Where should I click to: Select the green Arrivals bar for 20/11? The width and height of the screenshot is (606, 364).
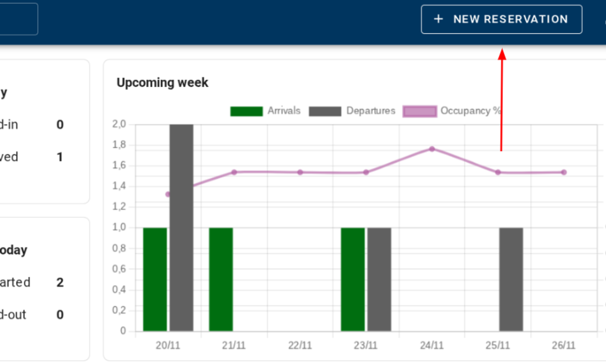tap(155, 279)
